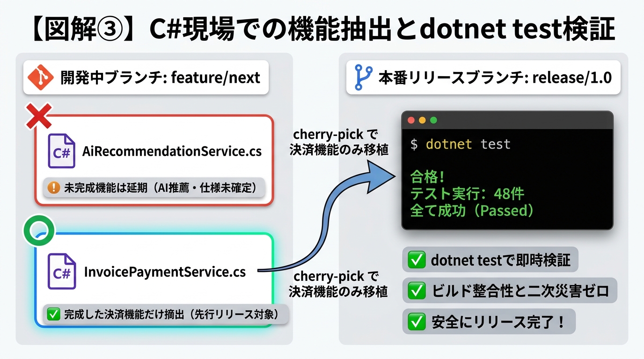Click green checkmark beside dotnet testで即時検証
Image resolution: width=644 pixels, height=359 pixels.
(417, 260)
